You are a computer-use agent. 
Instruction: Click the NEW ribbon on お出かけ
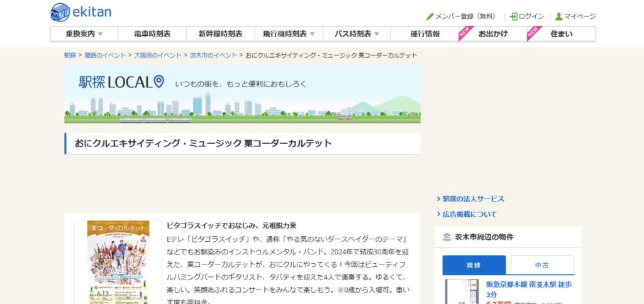465,32
